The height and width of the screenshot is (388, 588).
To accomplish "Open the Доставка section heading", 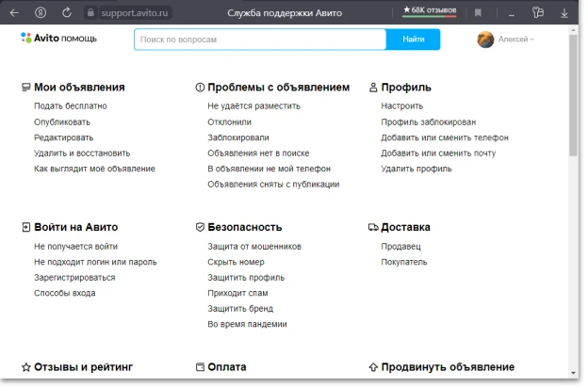I will coord(406,228).
